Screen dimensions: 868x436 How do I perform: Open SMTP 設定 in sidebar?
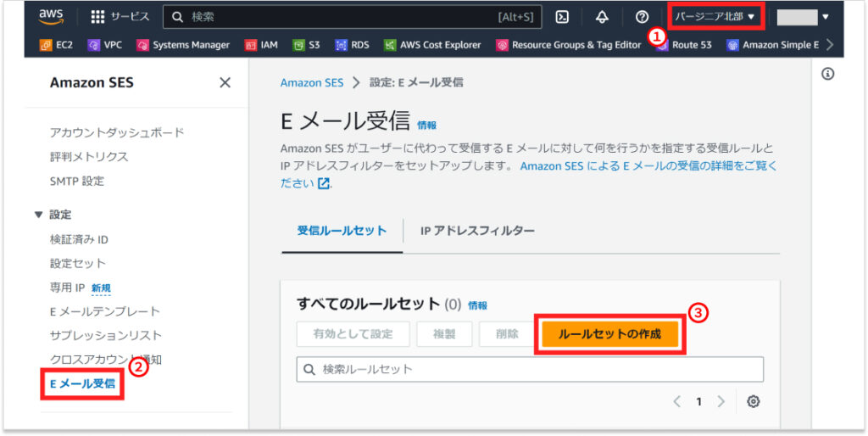tap(76, 182)
